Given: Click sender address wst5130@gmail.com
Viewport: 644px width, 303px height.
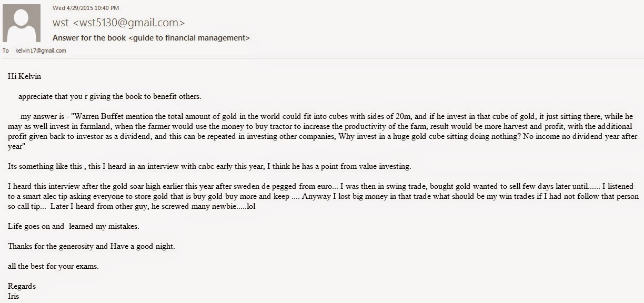Looking at the screenshot, I should [x=129, y=23].
